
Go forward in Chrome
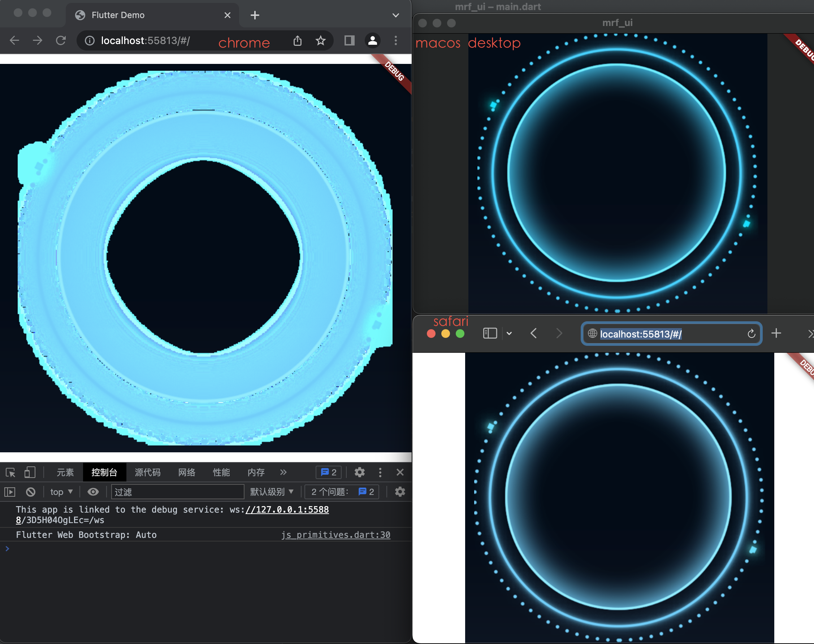(37, 40)
